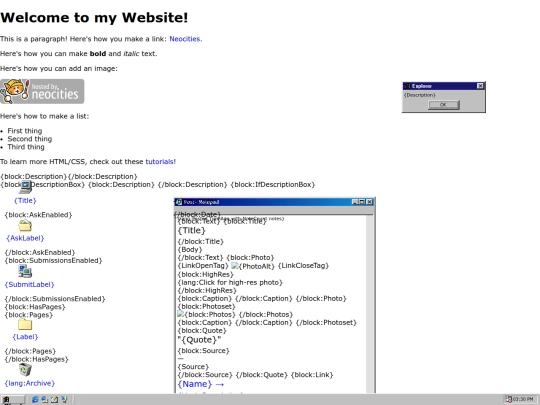Viewport: 540px width, 405px height.
Task: Click the Explorer dialog title bar
Action: [x=444, y=86]
